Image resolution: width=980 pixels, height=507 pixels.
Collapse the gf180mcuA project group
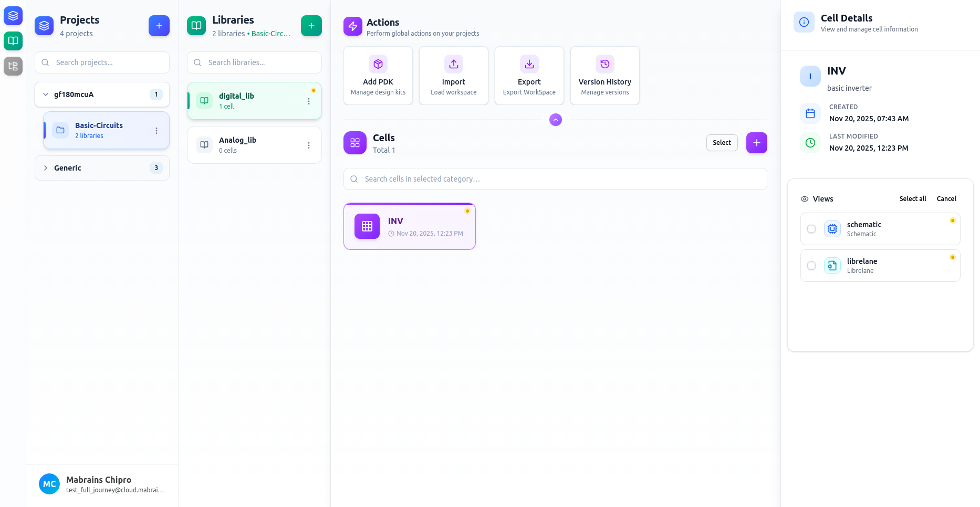pyautogui.click(x=46, y=94)
